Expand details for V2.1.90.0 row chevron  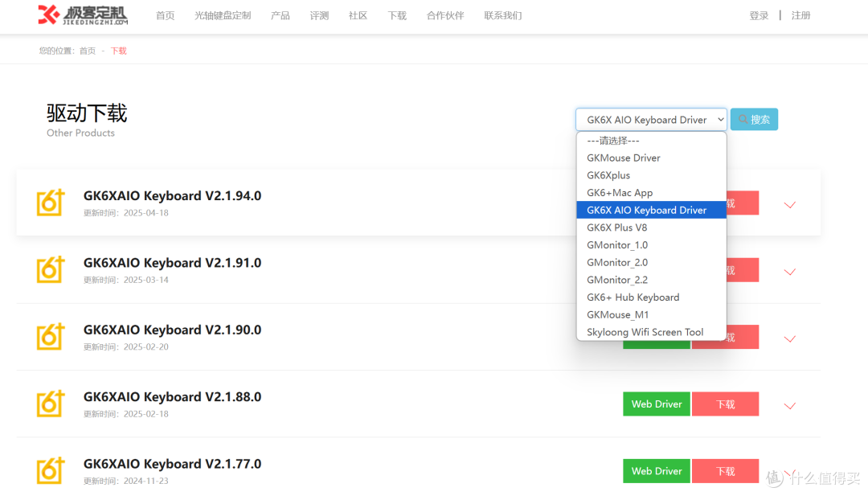pos(790,338)
